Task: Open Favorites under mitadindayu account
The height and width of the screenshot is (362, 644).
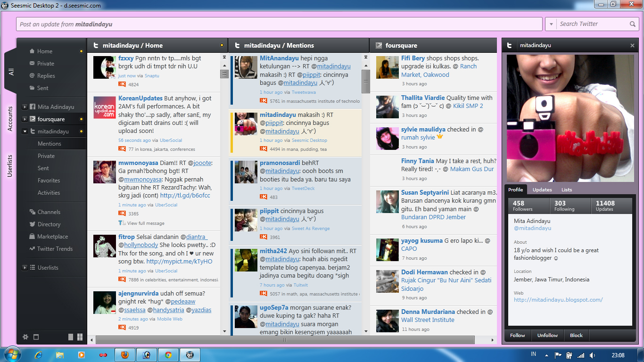Action: click(49, 181)
